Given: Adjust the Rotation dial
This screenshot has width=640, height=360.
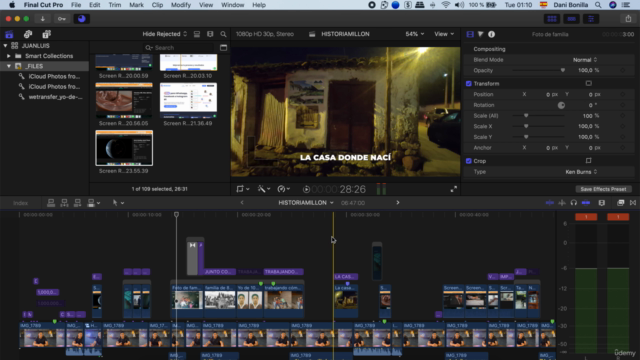Looking at the screenshot, I should 561,105.
